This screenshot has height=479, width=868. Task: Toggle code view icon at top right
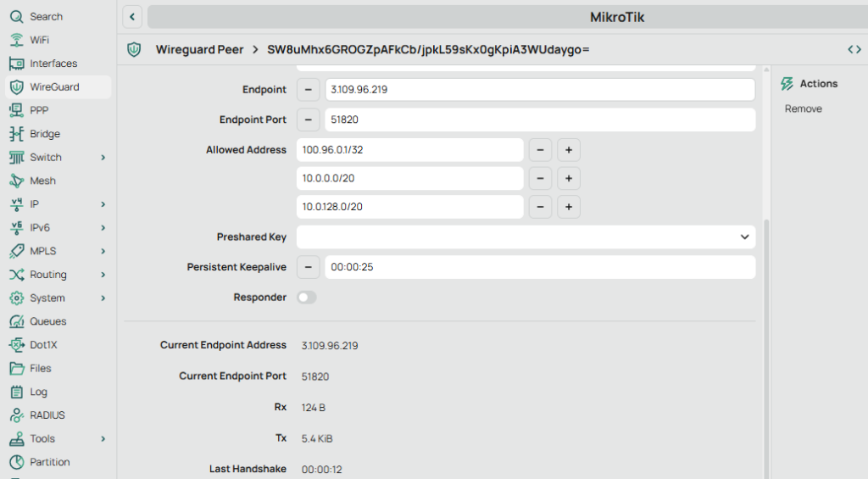coord(854,50)
